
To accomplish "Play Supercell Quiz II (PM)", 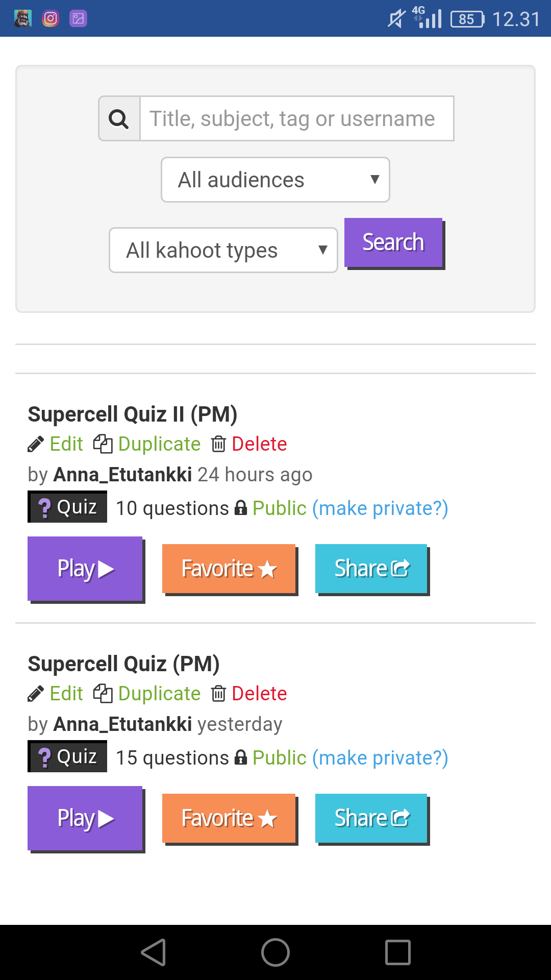I will coord(85,569).
